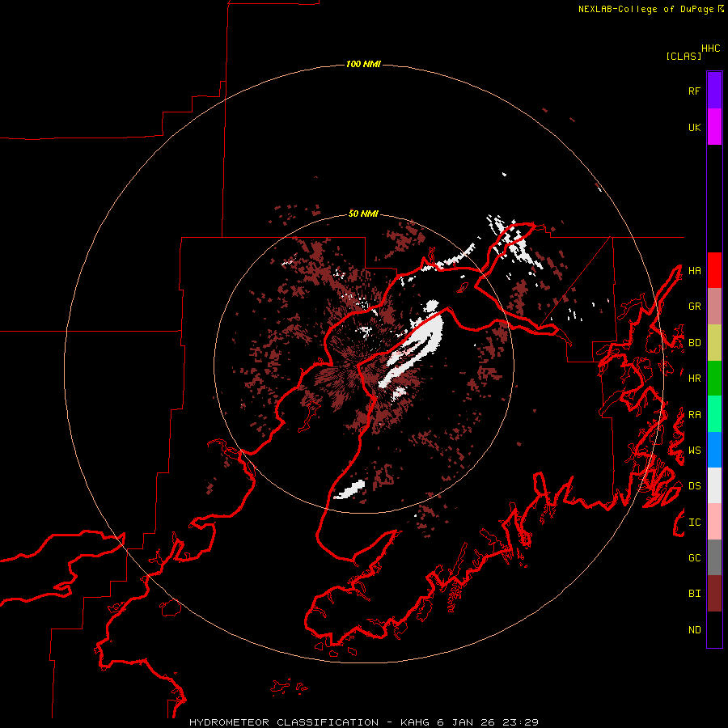Click the GC legend label
Viewport: 728px width, 728px height.
(694, 558)
